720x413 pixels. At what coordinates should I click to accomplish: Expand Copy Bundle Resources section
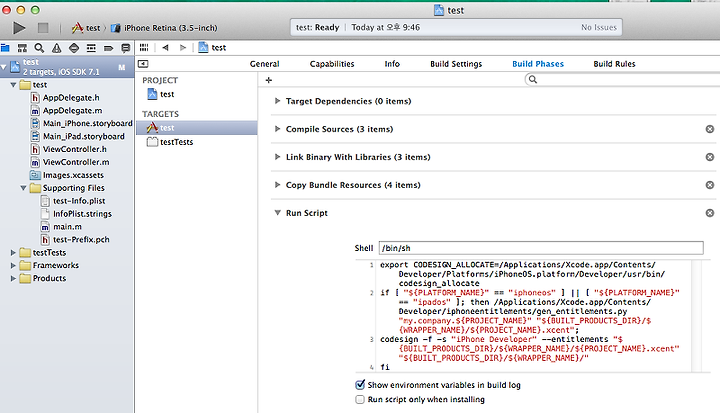[277, 185]
